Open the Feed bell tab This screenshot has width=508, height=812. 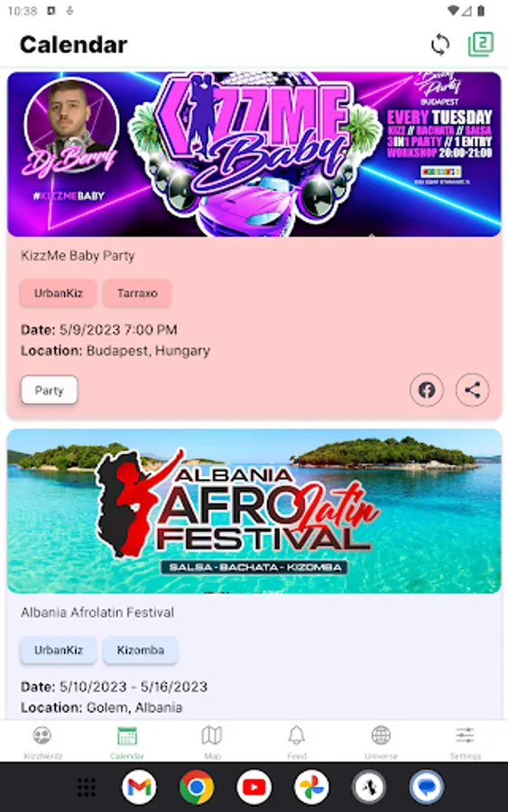(x=297, y=742)
